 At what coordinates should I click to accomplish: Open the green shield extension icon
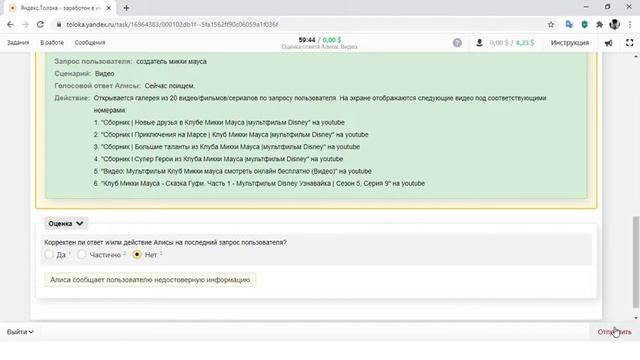[584, 24]
